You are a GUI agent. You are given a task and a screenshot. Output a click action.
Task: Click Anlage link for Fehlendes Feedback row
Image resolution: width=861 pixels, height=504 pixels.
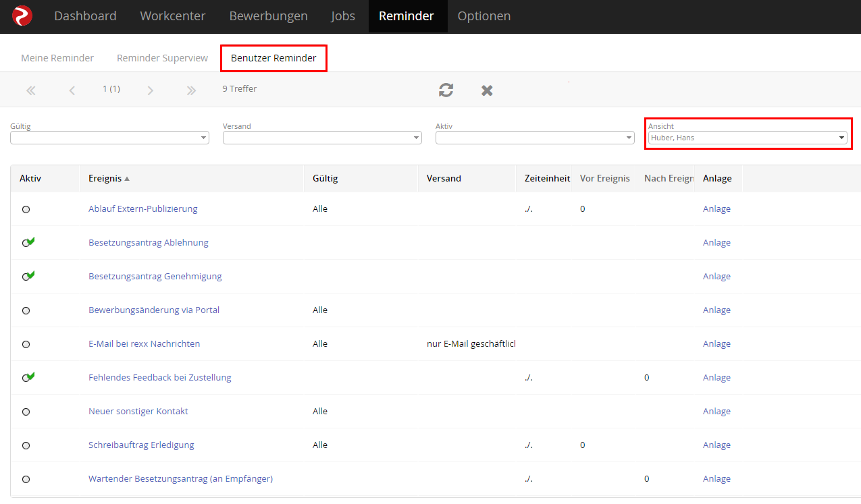coord(716,377)
